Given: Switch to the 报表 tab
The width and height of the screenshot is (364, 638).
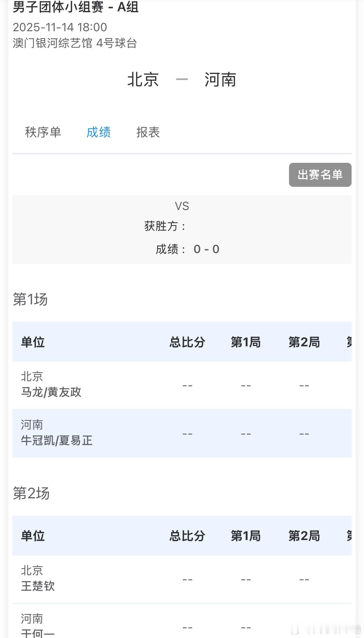Looking at the screenshot, I should [148, 132].
